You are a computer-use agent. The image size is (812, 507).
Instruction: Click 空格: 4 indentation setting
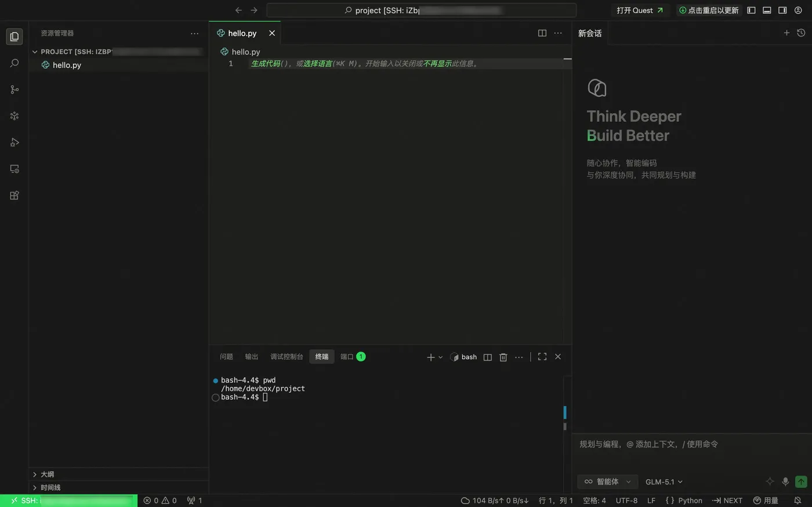594,501
